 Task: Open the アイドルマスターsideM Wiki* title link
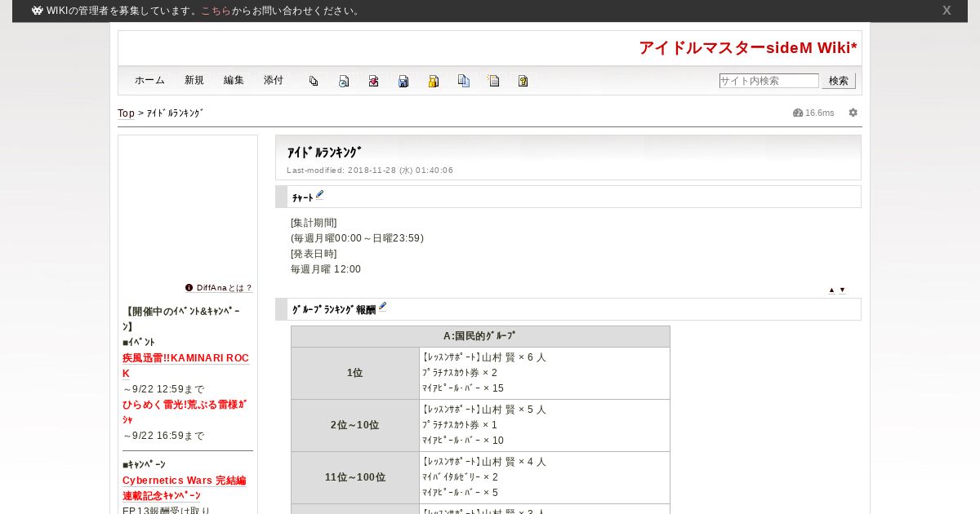pyautogui.click(x=748, y=48)
